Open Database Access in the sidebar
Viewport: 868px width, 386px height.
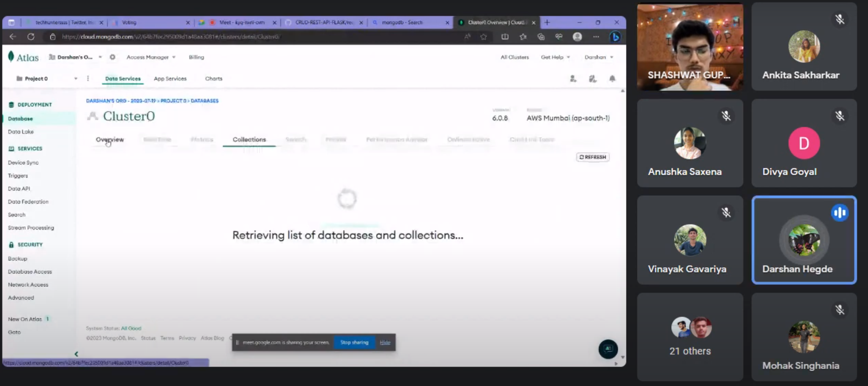point(30,271)
